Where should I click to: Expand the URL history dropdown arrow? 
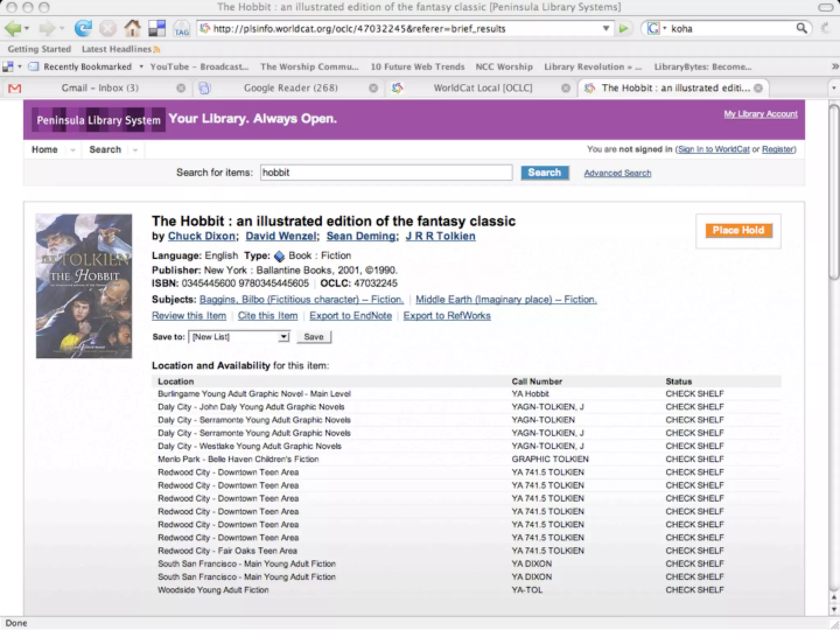(x=605, y=28)
